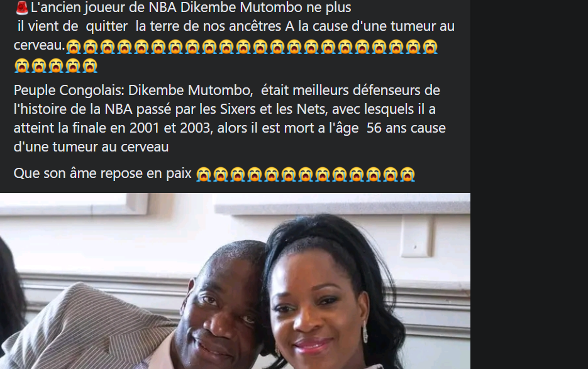
Task: Click the "Peuple Congolais:" text
Action: tap(69, 91)
